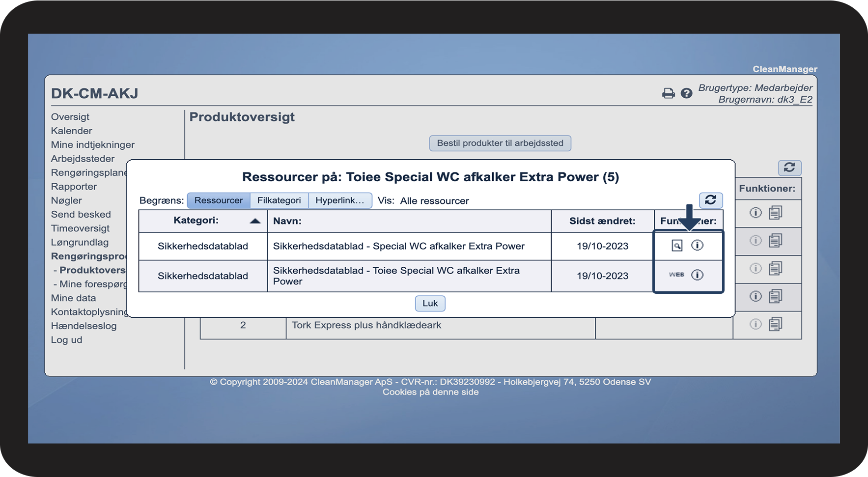Click 'Tork Express plus håndklædeark' in background table
This screenshot has width=868, height=477.
(366, 325)
